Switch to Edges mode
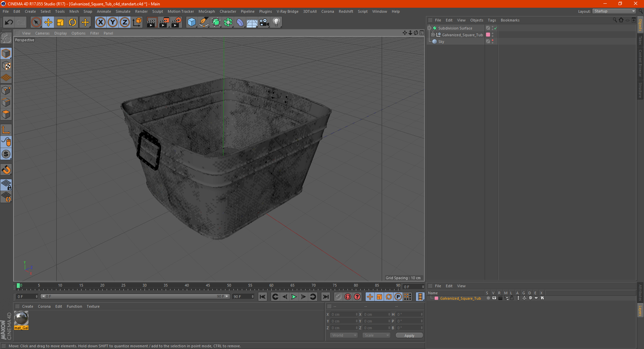The width and height of the screenshot is (644, 349). (x=6, y=102)
